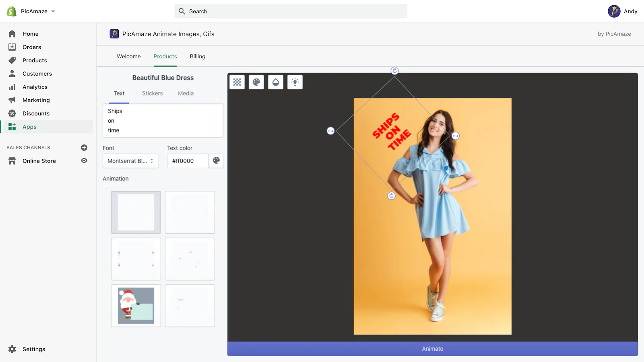
Task: Select the confetti dots animation thumbnail
Action: tap(190, 259)
